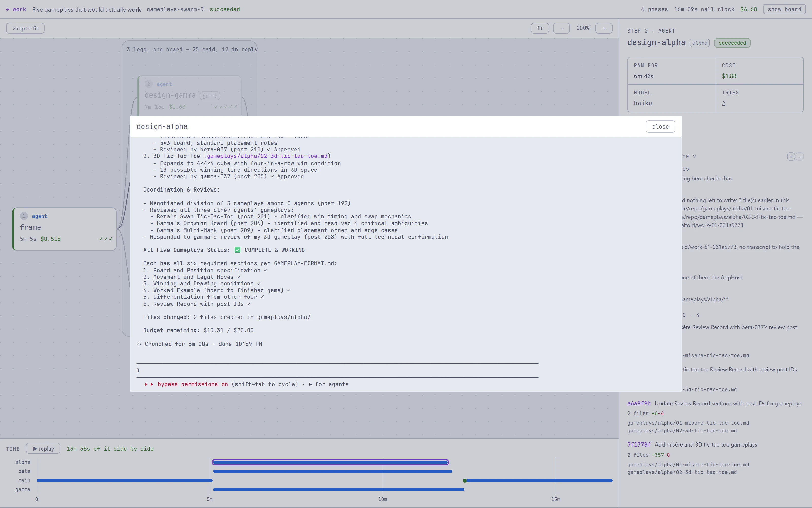Screen dimensions: 812x508
Task: Click '6 phases' in header
Action: pos(654,9)
